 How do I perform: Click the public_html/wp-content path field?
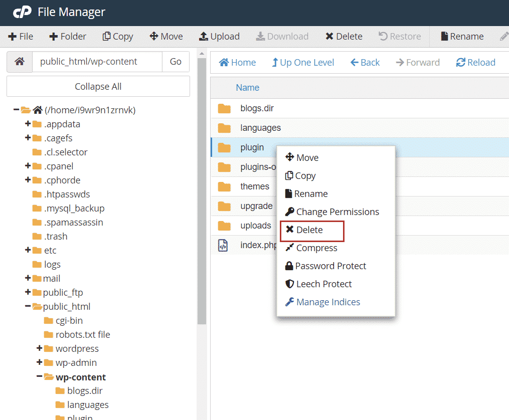[97, 61]
